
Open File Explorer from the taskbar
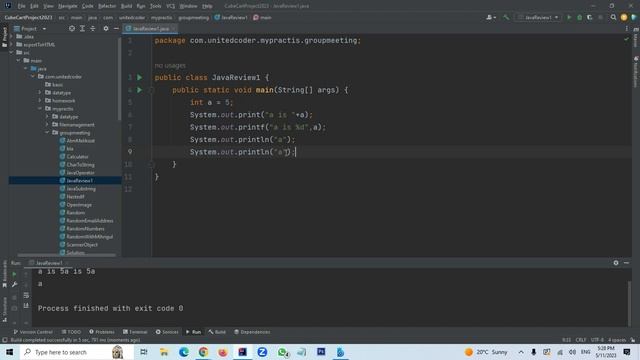(x=164, y=352)
